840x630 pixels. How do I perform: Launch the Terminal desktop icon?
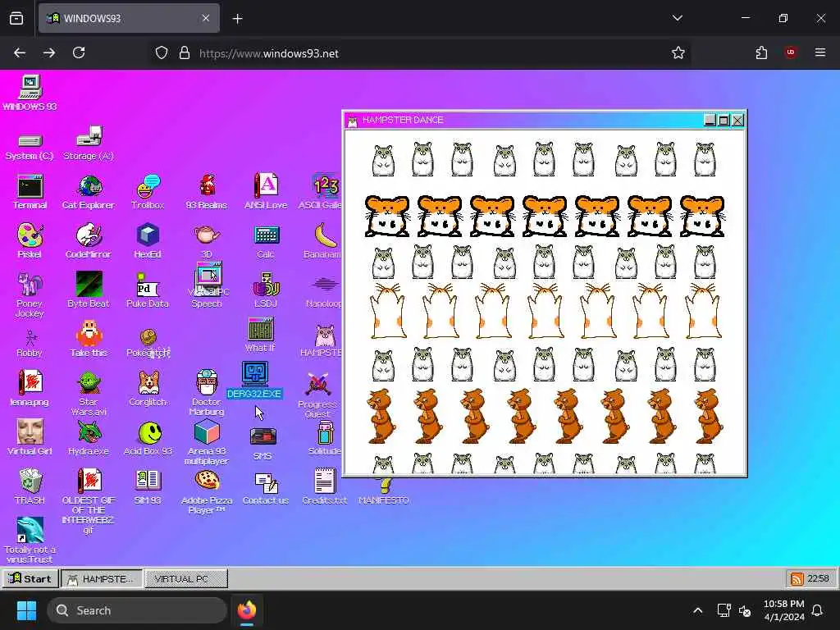[30, 192]
